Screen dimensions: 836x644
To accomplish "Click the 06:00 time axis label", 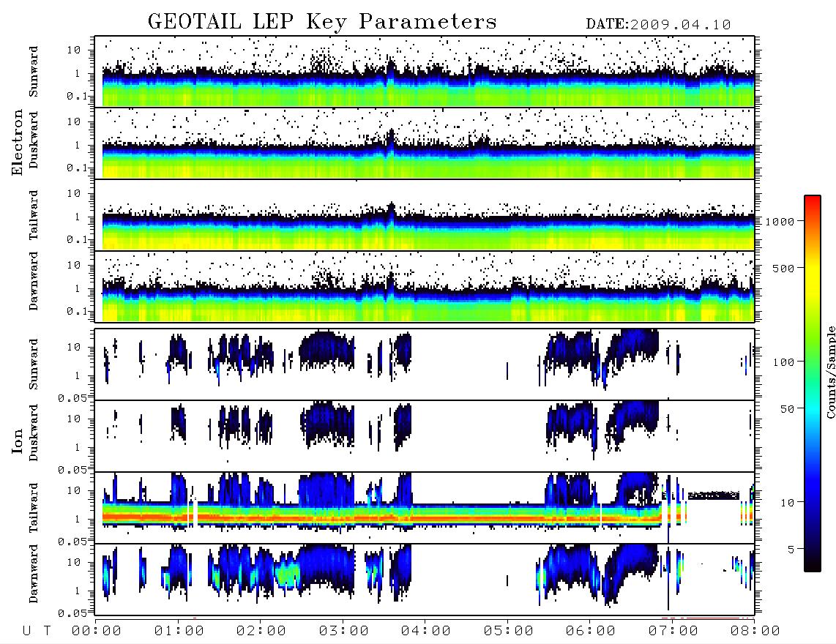I will click(x=591, y=631).
